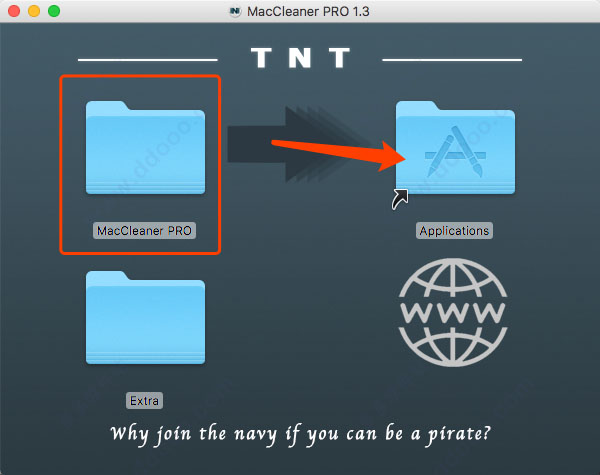Click the title bar disk image proxy icon
This screenshot has width=600, height=475.
235,11
